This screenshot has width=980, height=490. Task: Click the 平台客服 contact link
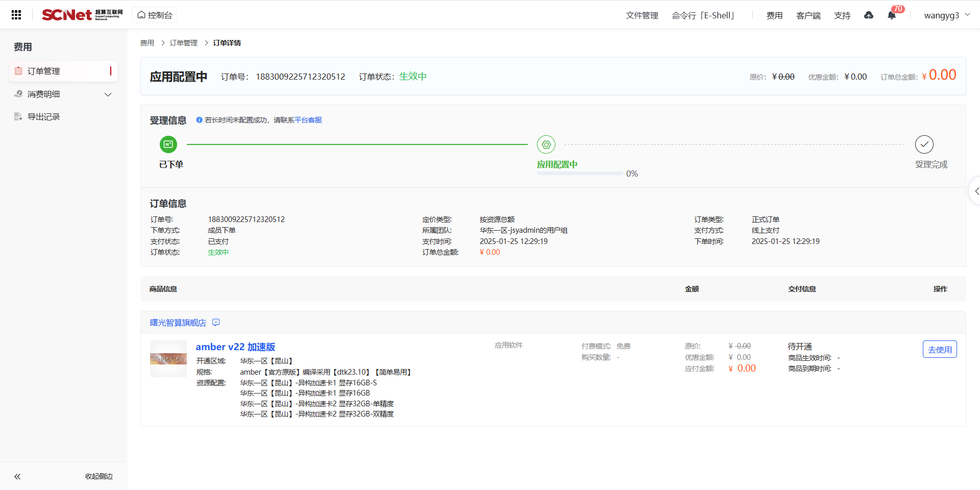(308, 120)
